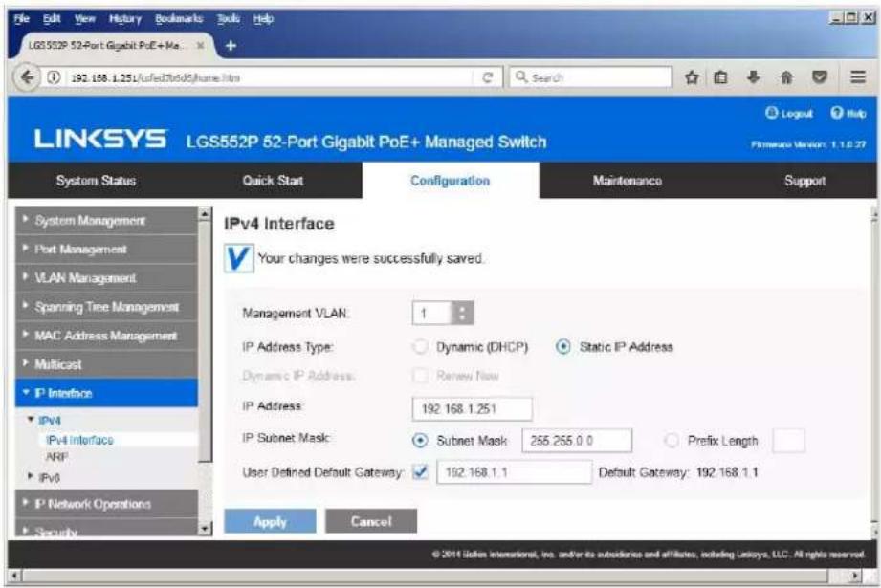Collapse the IPv4 tree node
The image size is (881, 588).
31,420
